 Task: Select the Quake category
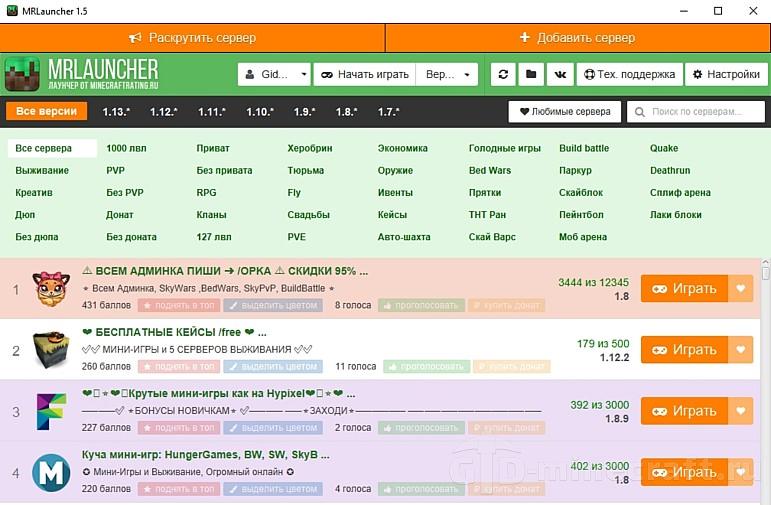[x=664, y=149]
